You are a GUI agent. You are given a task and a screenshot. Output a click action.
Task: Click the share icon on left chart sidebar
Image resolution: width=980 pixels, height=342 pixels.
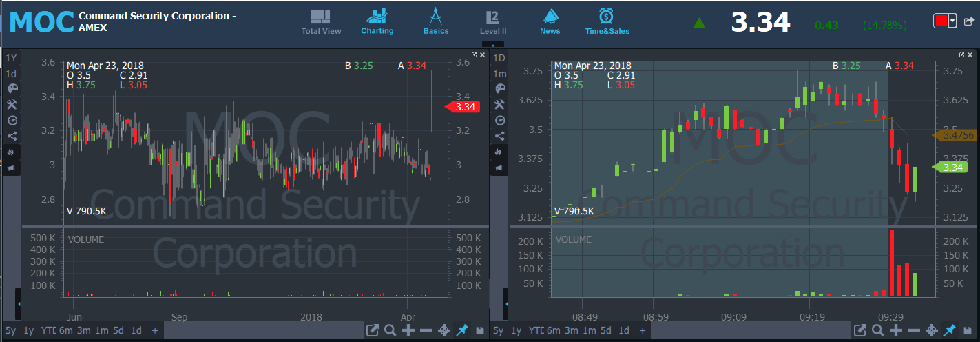pos(12,136)
